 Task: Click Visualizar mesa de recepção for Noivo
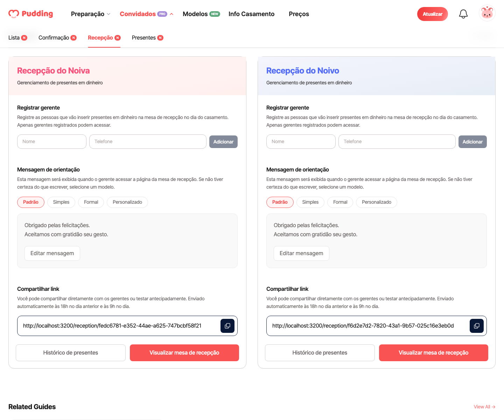click(434, 353)
